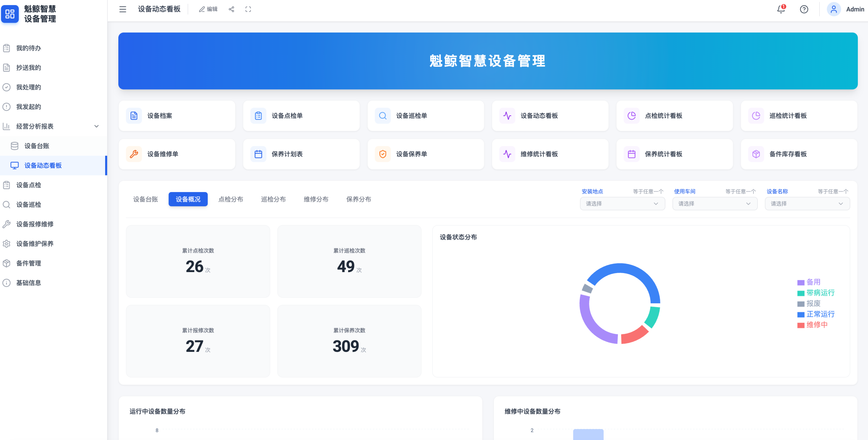Viewport: 868px width, 440px height.
Task: Switch to the 维修分布 tab
Action: coord(316,199)
